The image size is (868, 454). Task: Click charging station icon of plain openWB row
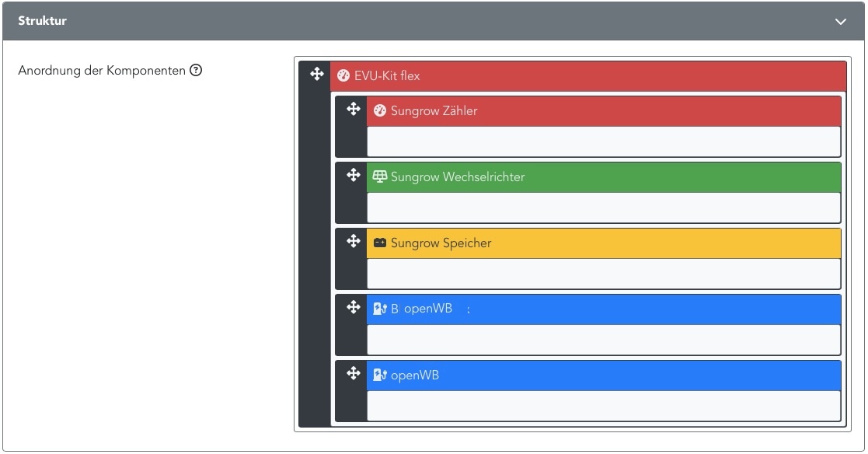(x=380, y=375)
